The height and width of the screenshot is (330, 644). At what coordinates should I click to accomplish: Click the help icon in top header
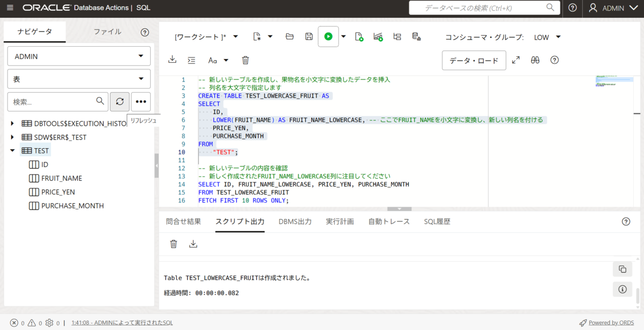[x=573, y=8]
